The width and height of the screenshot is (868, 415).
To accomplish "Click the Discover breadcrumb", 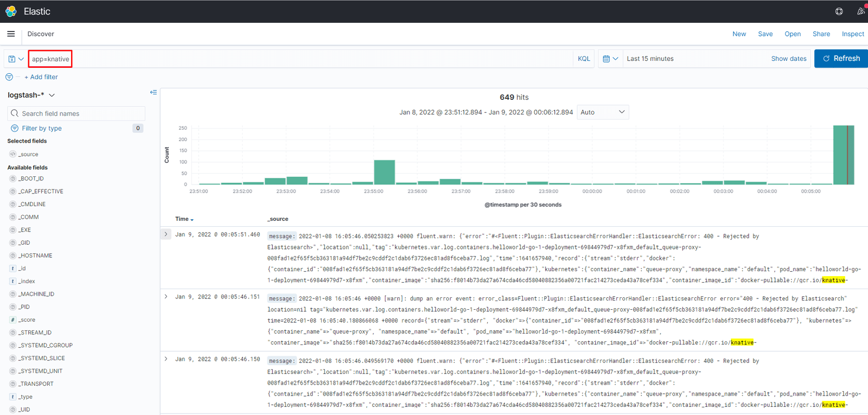I will (41, 34).
